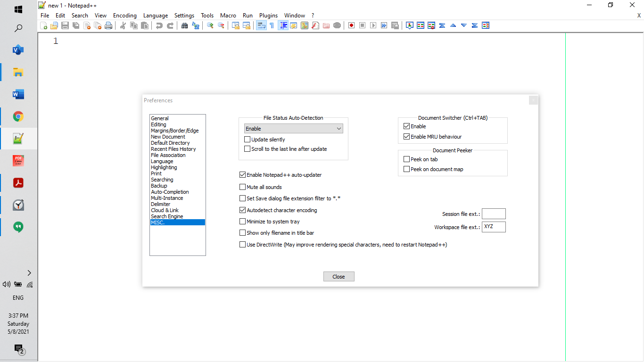
Task: Toggle the Word Wrap toolbar icon
Action: point(261,25)
